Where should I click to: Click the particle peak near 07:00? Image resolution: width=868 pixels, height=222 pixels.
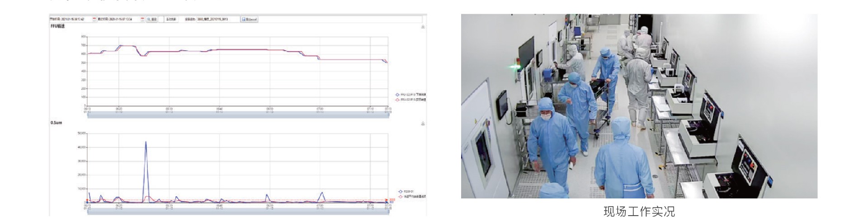tap(321, 193)
